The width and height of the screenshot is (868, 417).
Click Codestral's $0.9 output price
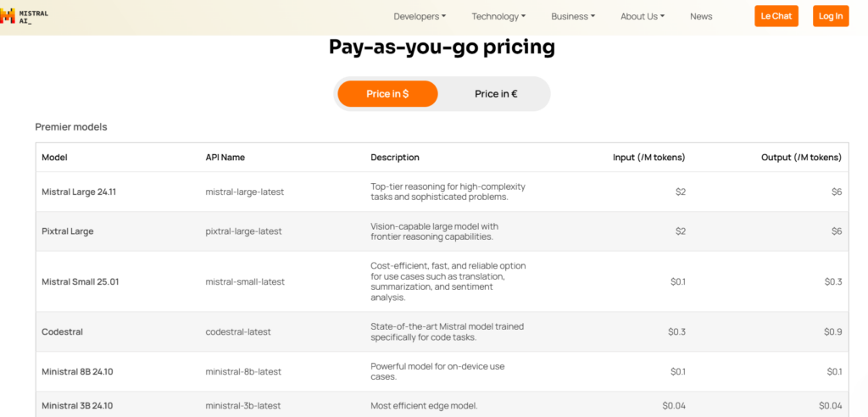pyautogui.click(x=832, y=331)
